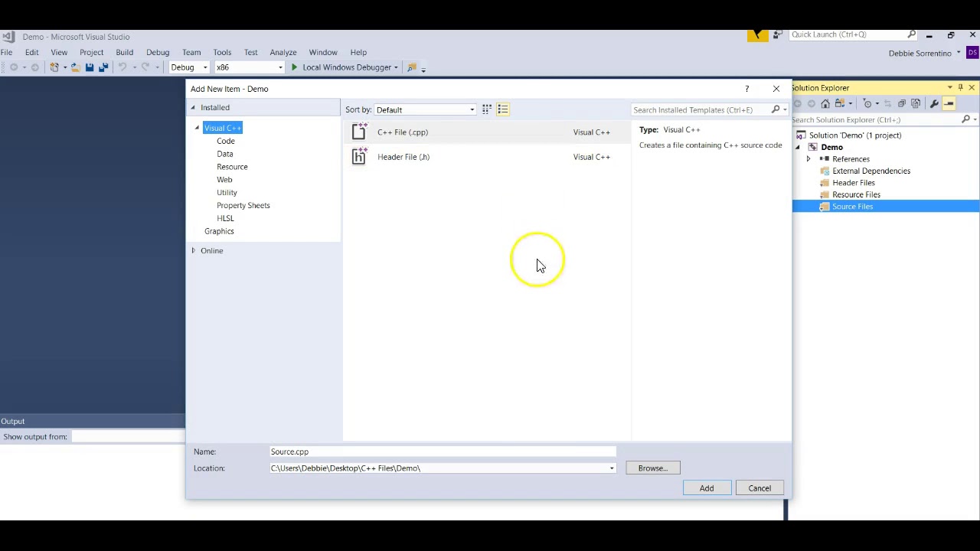Click the Navigate Backward toolbar icon
This screenshot has height=551, width=980.
(x=14, y=67)
